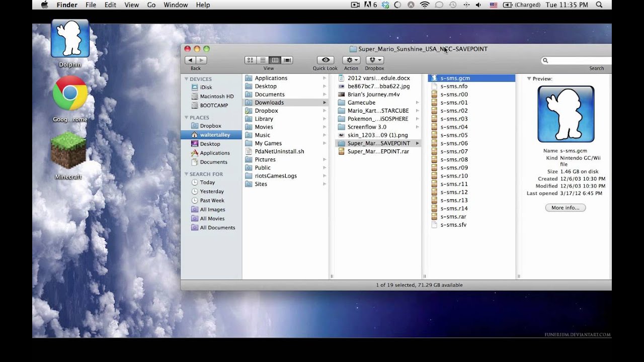Click the menu bar clock Tue 11:35 PM
The width and height of the screenshot is (644, 362).
click(567, 5)
